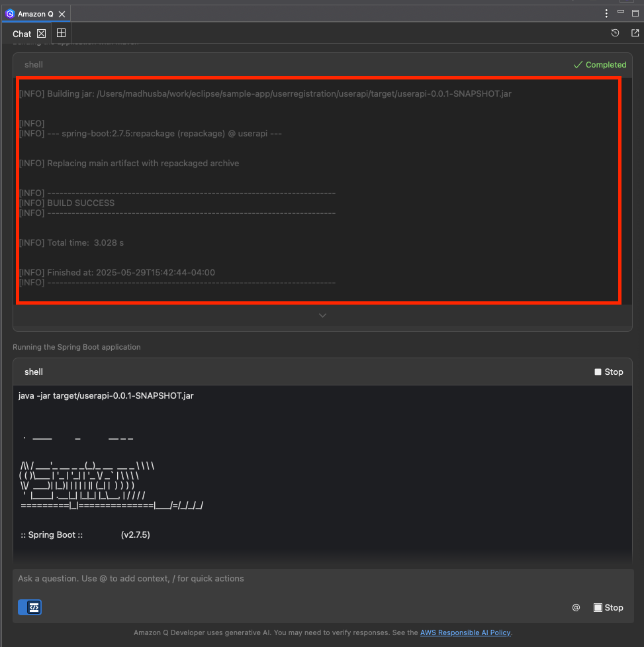Click the restore window icon in title bar

click(x=636, y=13)
